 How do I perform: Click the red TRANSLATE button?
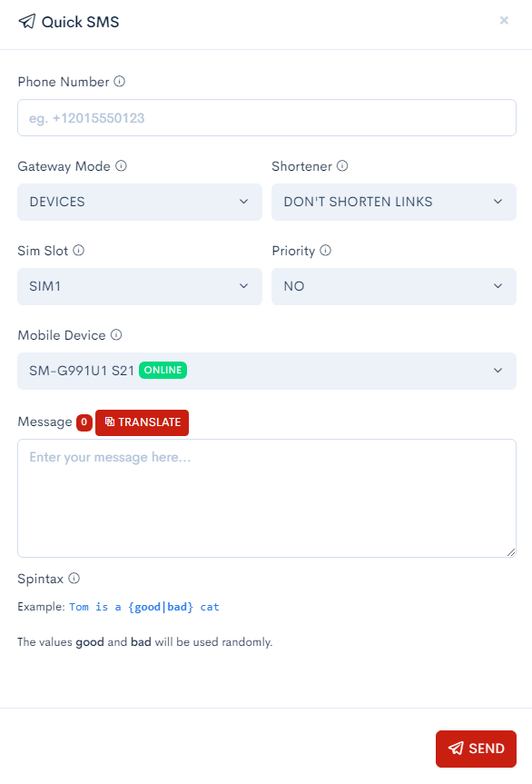[142, 422]
